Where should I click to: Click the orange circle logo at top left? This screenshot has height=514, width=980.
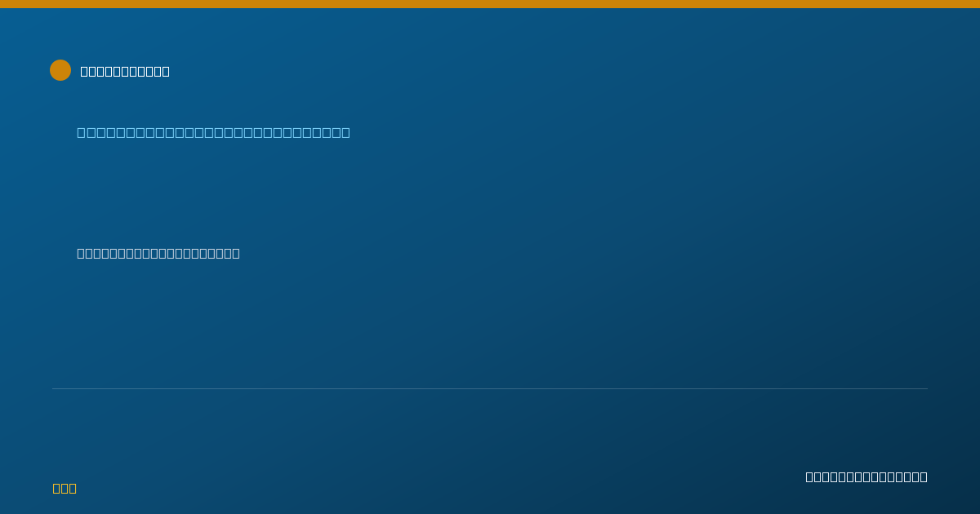60,70
